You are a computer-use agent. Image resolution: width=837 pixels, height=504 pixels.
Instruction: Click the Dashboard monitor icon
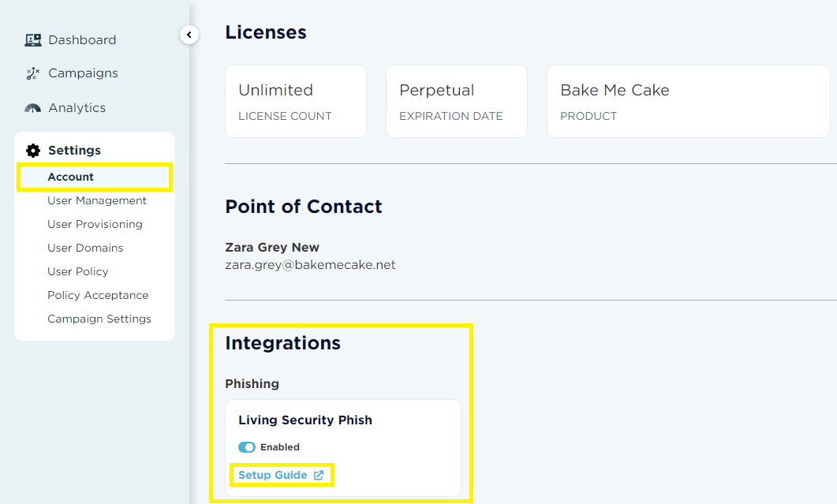(x=33, y=40)
